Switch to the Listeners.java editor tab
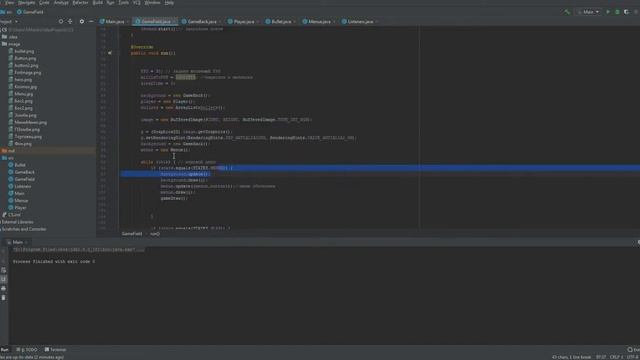 click(x=359, y=21)
